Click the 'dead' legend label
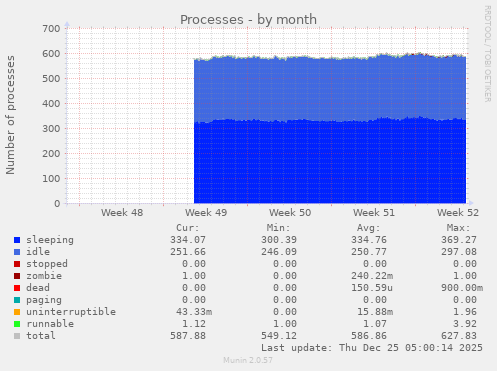The width and height of the screenshot is (497, 371). pyautogui.click(x=38, y=288)
